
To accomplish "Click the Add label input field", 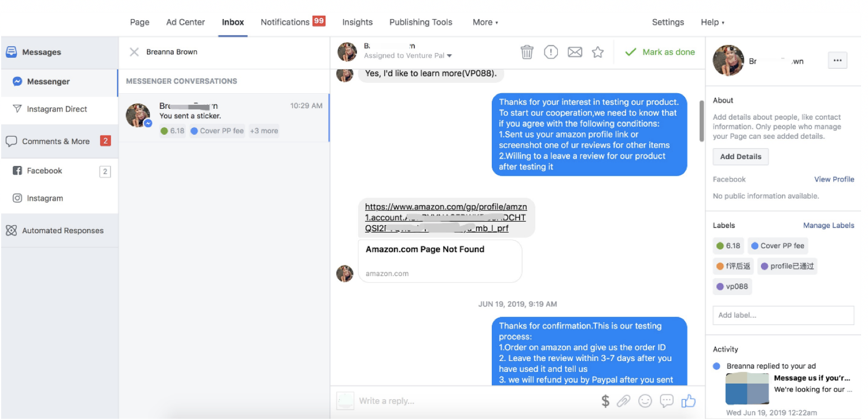I will 783,315.
